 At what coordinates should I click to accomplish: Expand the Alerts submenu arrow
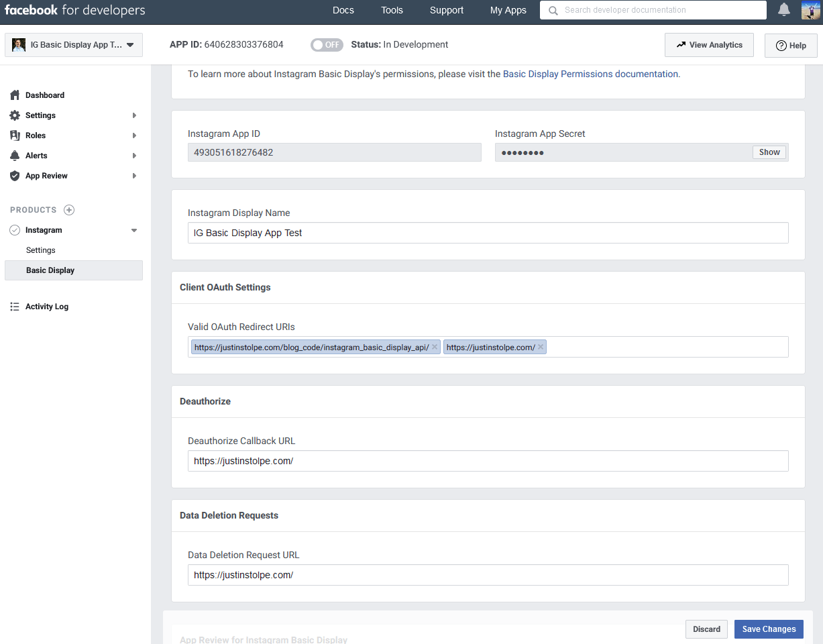click(x=134, y=156)
